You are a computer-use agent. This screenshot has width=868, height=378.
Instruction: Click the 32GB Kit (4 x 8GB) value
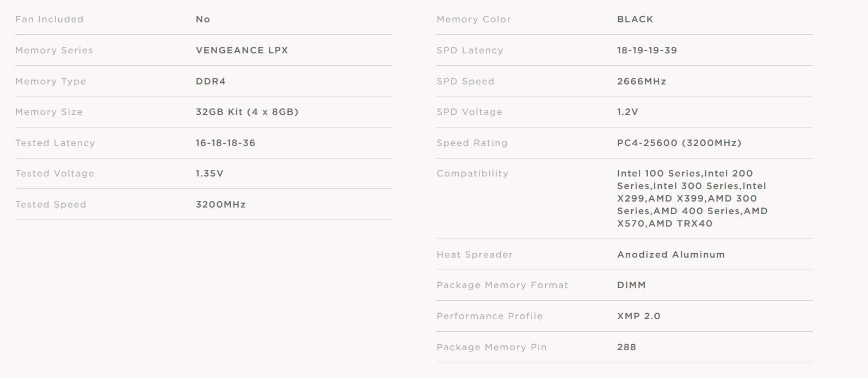247,112
